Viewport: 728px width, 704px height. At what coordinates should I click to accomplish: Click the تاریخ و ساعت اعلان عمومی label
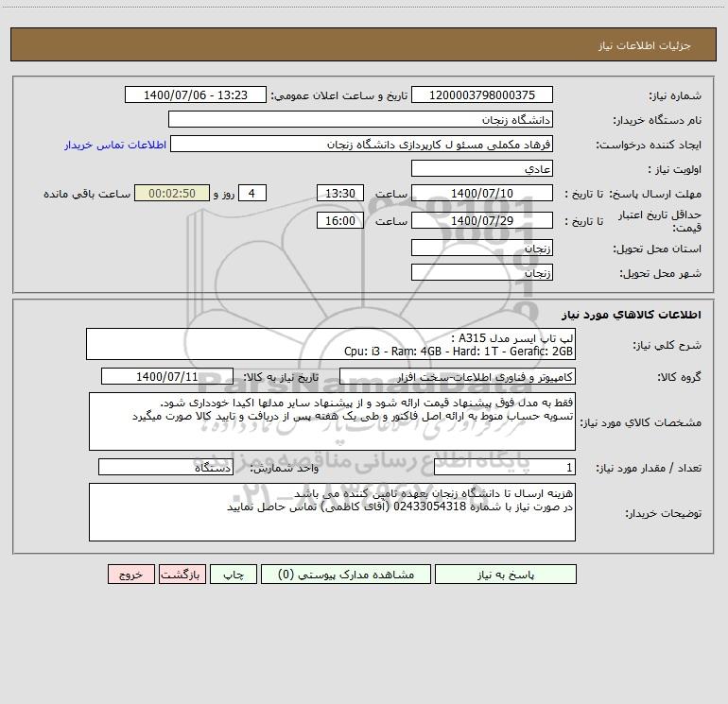point(339,95)
